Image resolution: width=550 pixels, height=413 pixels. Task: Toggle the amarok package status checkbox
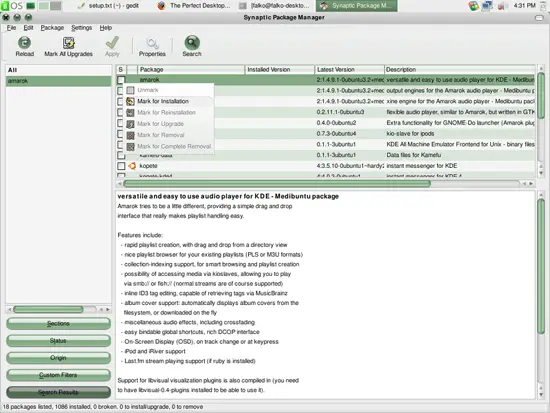coord(121,80)
